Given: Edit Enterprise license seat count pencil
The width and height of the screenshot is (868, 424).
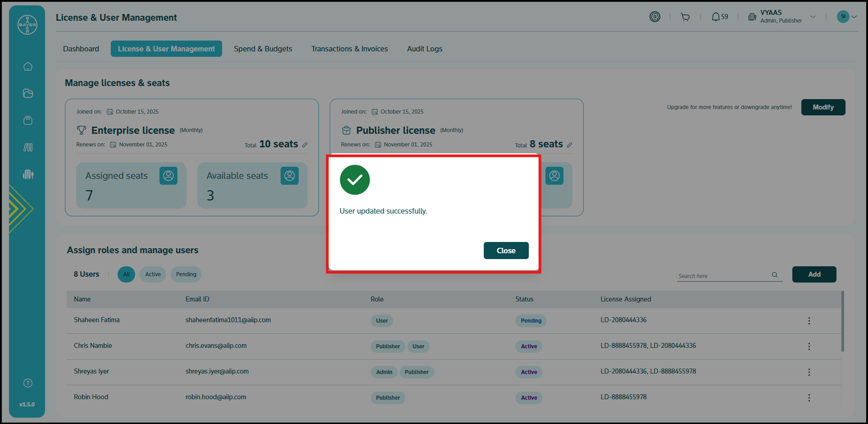Looking at the screenshot, I should click(305, 145).
